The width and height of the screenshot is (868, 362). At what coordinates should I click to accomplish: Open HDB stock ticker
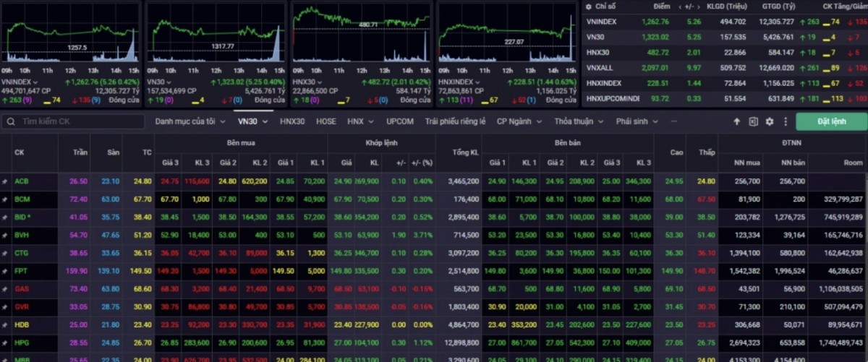click(22, 325)
